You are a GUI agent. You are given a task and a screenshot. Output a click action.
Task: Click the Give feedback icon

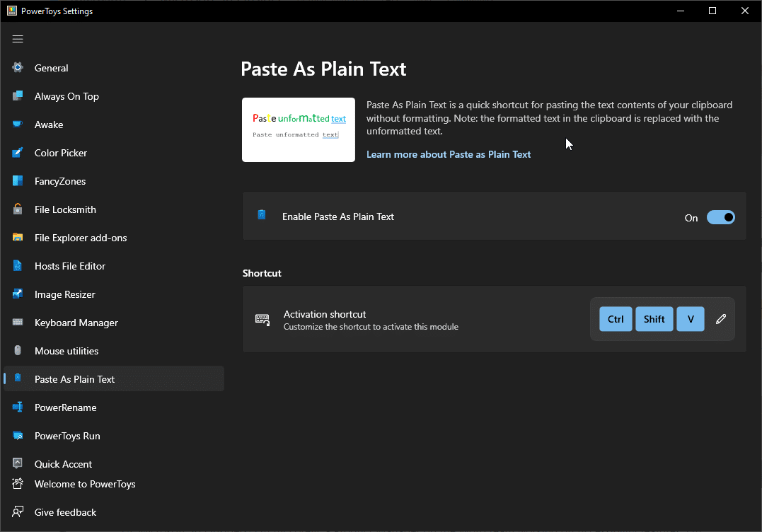click(18, 511)
